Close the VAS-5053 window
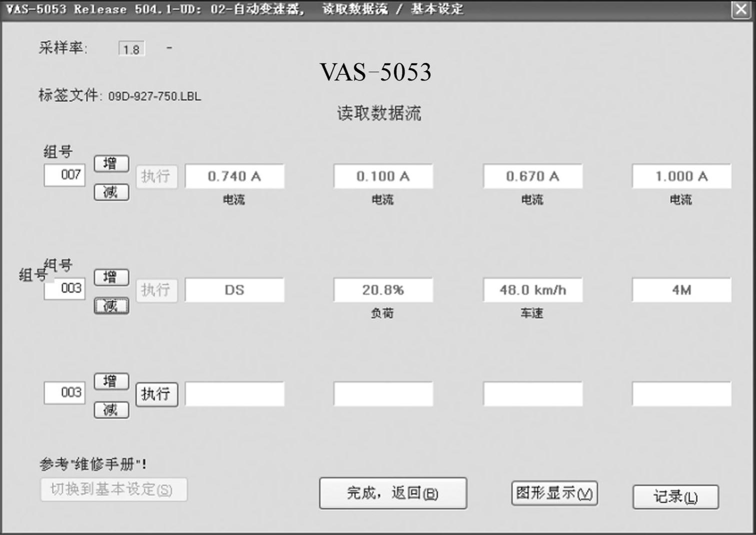Screen dimensions: 756x535 [741, 9]
